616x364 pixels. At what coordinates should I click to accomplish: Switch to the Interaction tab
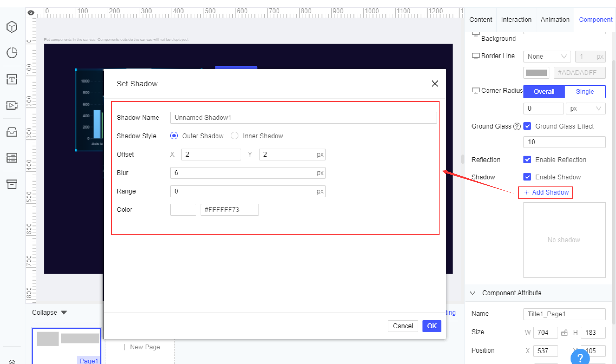coord(516,20)
